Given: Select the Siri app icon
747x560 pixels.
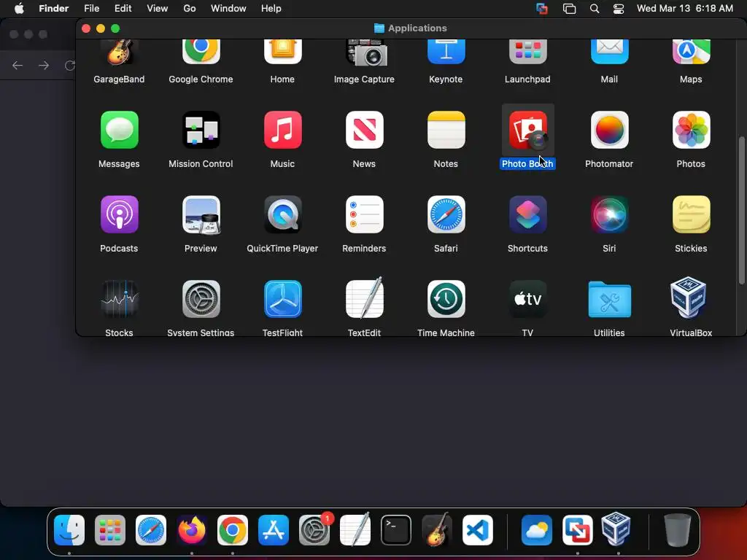Looking at the screenshot, I should click(609, 214).
